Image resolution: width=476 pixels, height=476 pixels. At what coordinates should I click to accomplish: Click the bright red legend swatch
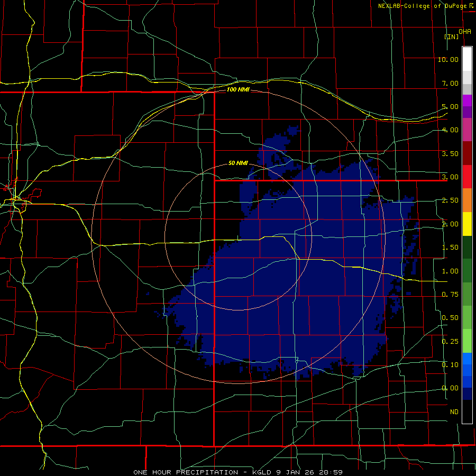click(x=467, y=177)
